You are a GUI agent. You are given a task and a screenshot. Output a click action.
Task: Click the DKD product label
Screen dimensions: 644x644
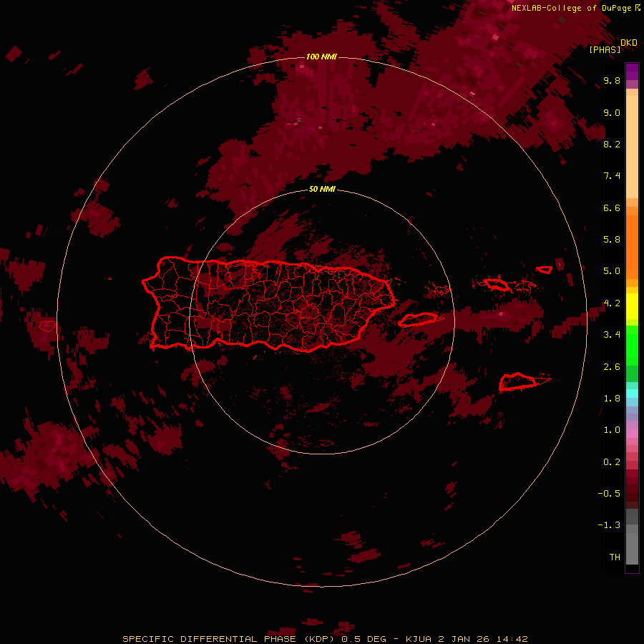pyautogui.click(x=629, y=42)
